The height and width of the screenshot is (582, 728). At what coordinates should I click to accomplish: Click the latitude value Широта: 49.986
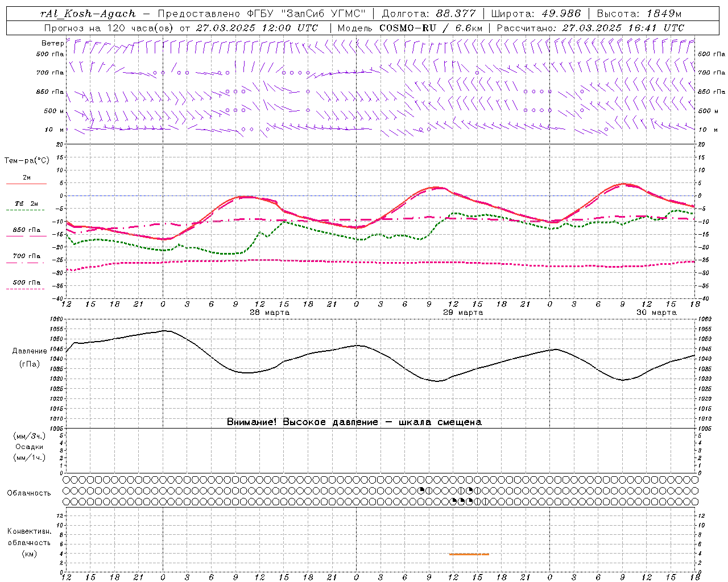coord(536,14)
